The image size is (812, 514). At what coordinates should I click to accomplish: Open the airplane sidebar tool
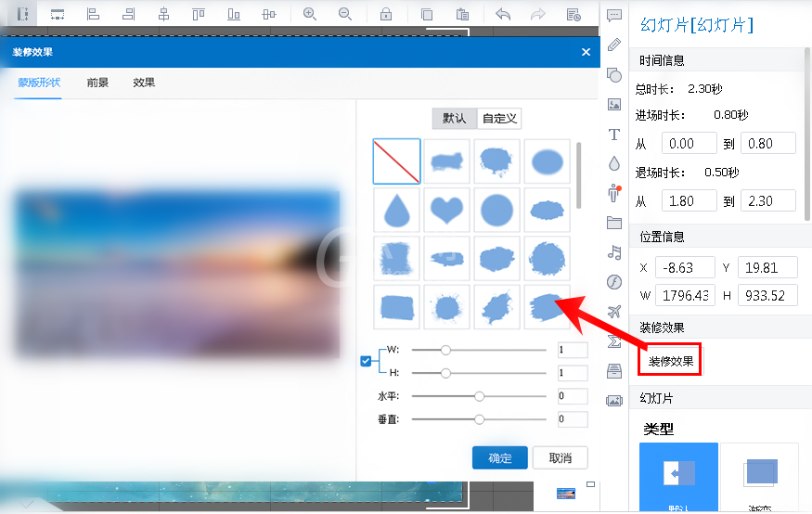614,312
